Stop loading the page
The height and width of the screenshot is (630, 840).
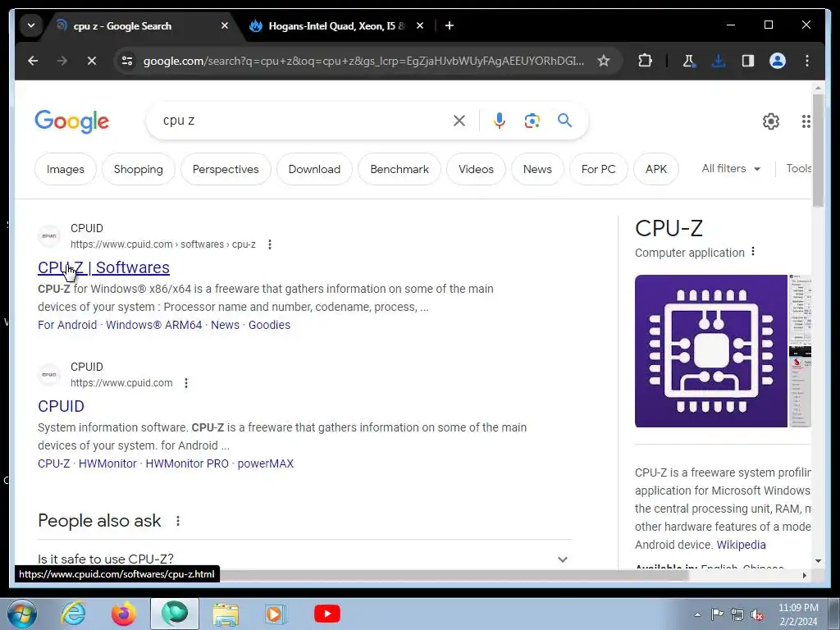tap(92, 61)
